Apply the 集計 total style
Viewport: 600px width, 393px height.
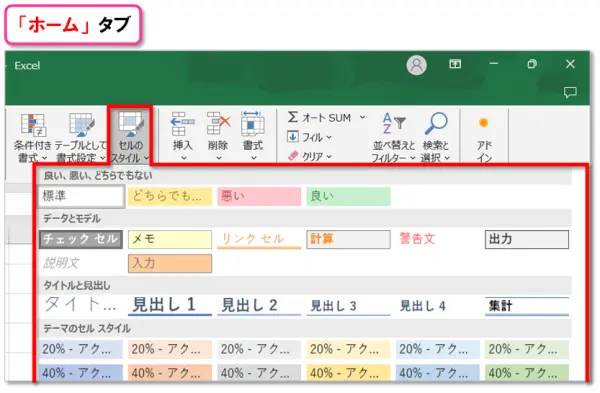pos(527,305)
